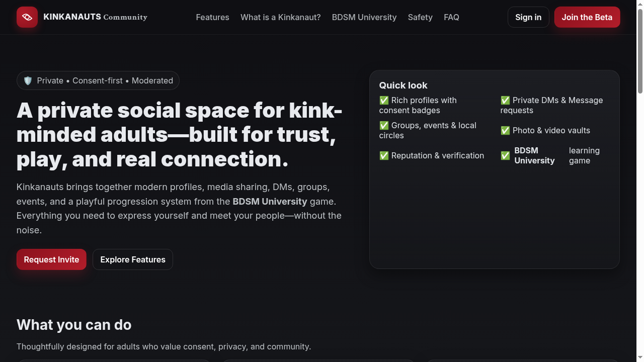This screenshot has width=644, height=362.
Task: Click the checkmark beside Reputation & verification
Action: tap(384, 156)
